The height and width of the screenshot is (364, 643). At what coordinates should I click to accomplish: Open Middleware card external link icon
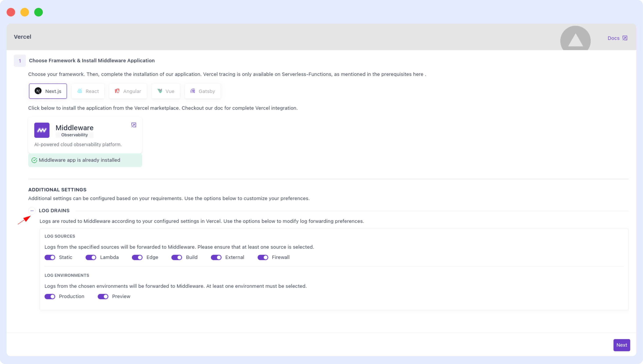pos(134,125)
